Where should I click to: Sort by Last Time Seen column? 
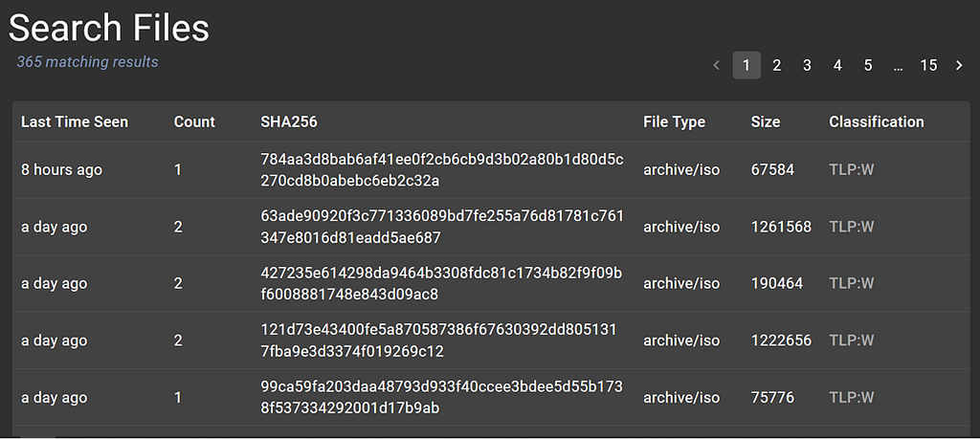tap(75, 121)
